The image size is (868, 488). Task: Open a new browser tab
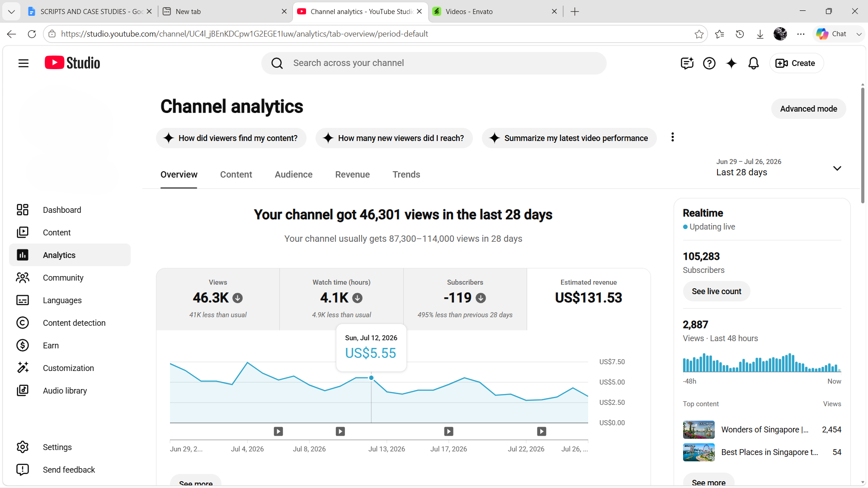click(x=575, y=12)
